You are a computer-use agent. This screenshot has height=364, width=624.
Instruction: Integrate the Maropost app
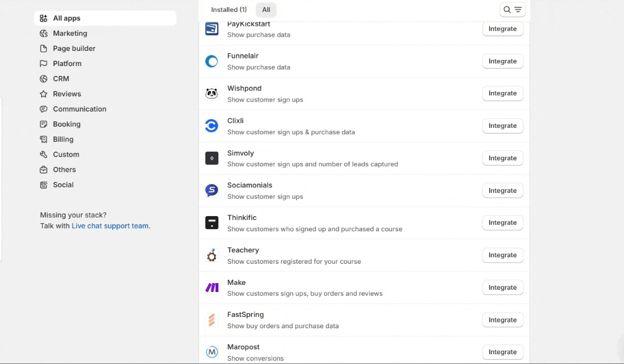click(503, 352)
